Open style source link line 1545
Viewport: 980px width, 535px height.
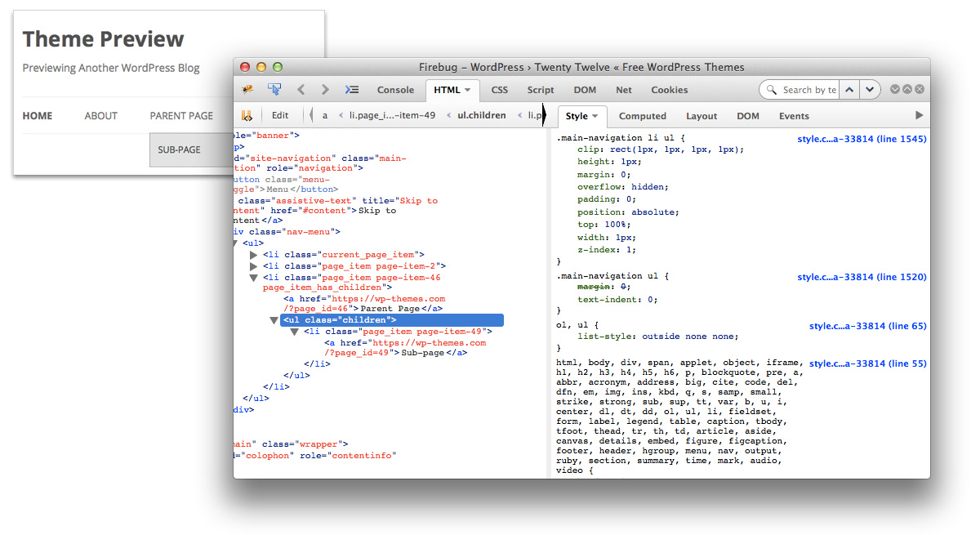coord(862,140)
